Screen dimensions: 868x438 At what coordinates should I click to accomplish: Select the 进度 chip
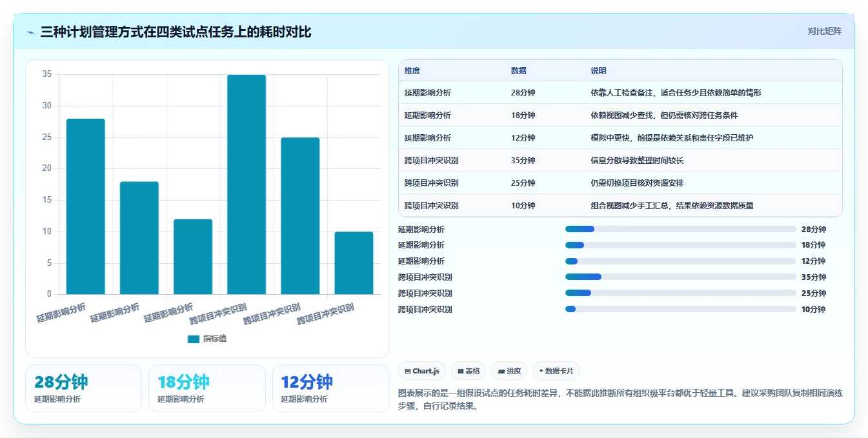(509, 371)
